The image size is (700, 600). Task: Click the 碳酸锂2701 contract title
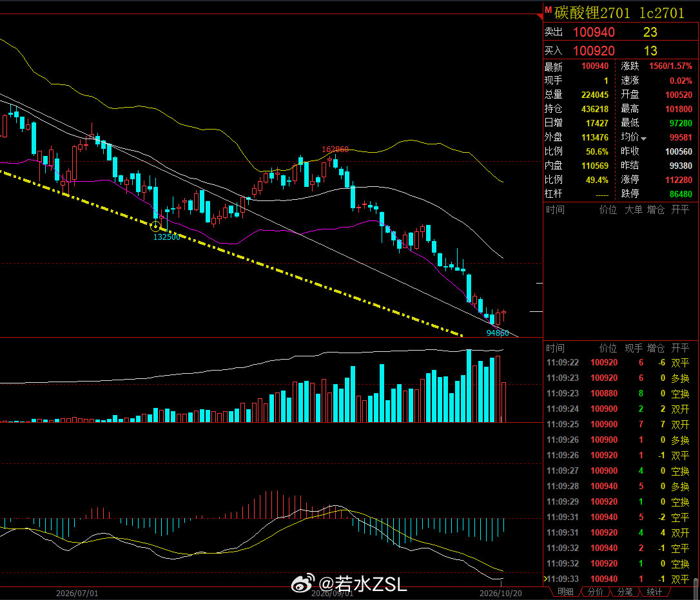click(x=592, y=13)
